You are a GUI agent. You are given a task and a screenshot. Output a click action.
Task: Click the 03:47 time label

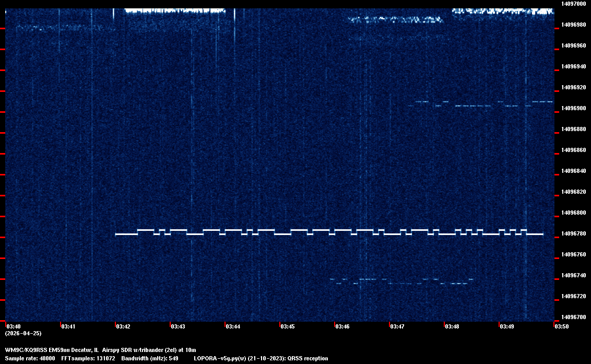(x=397, y=326)
